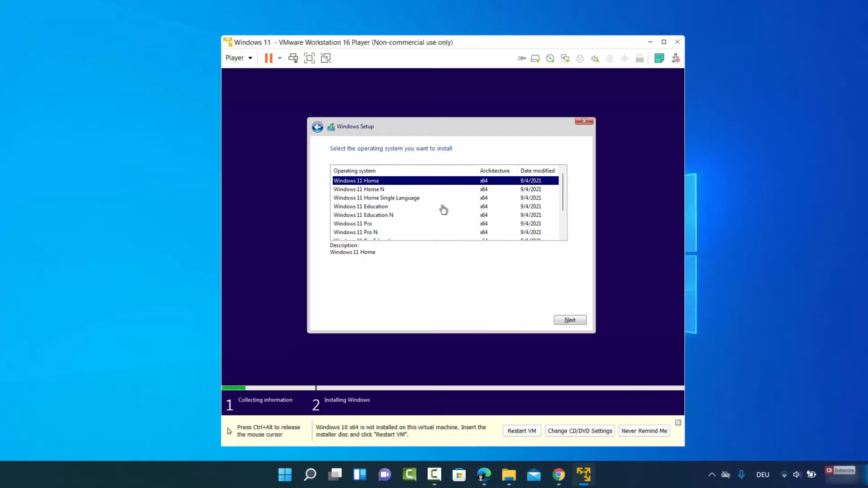
Task: Select Windows 11 Pro from the list
Action: point(353,224)
